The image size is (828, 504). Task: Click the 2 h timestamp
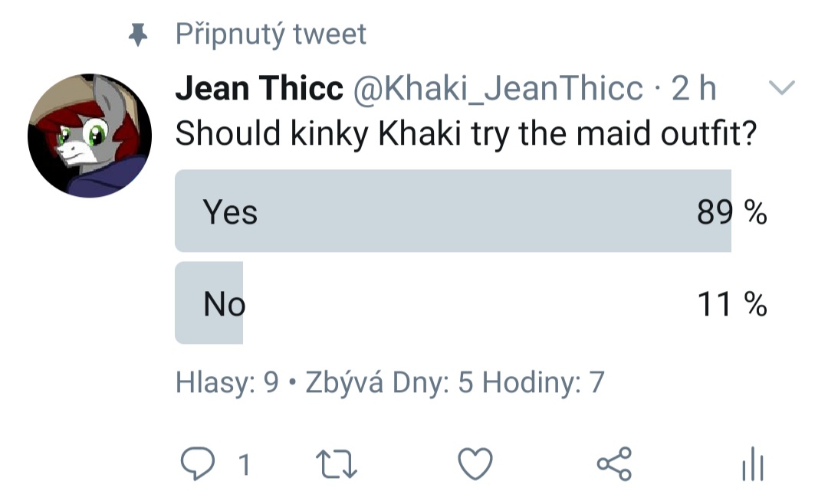click(693, 88)
